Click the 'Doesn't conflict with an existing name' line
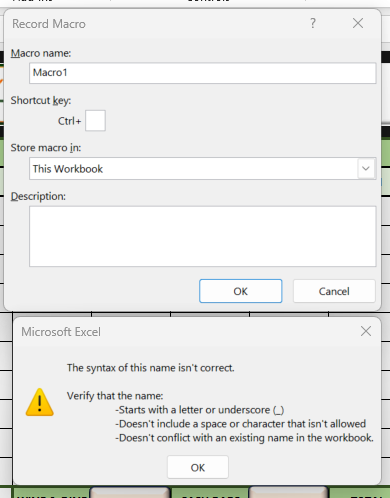 pyautogui.click(x=244, y=438)
